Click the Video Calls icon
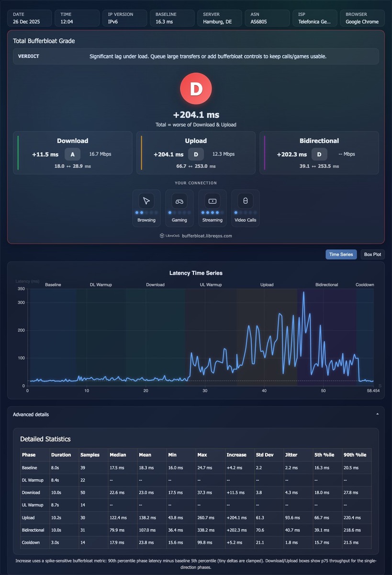The height and width of the screenshot is (575, 392). (x=246, y=201)
